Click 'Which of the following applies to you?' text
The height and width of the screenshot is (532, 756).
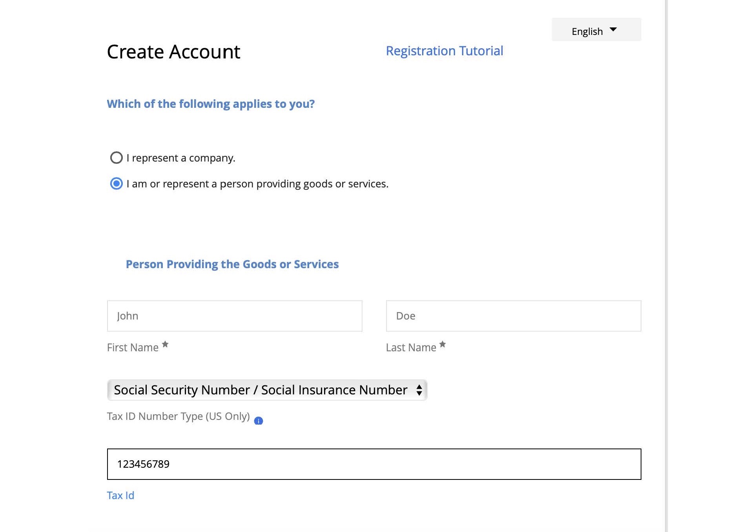click(x=211, y=104)
